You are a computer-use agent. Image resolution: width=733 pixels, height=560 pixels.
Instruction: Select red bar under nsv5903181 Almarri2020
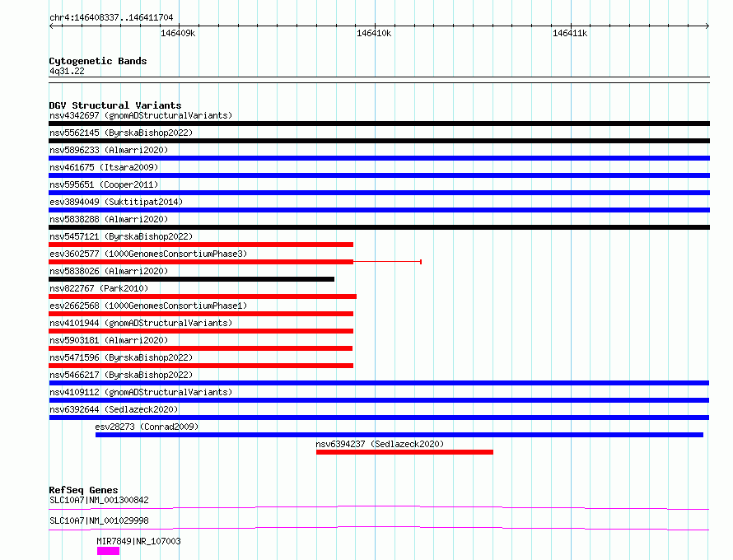201,348
